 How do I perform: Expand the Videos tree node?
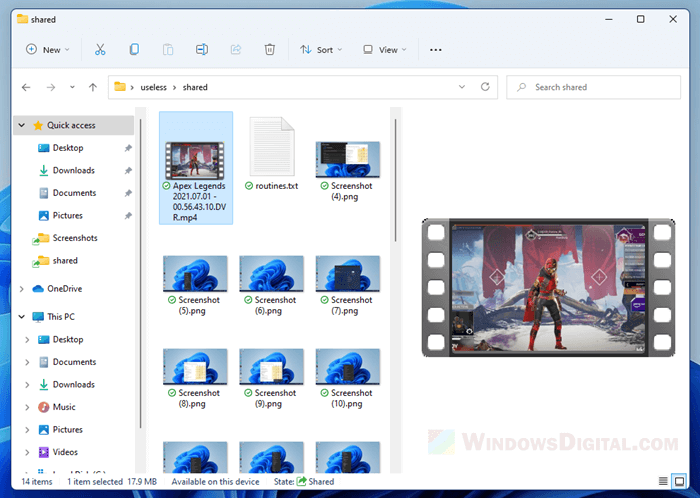pos(27,452)
